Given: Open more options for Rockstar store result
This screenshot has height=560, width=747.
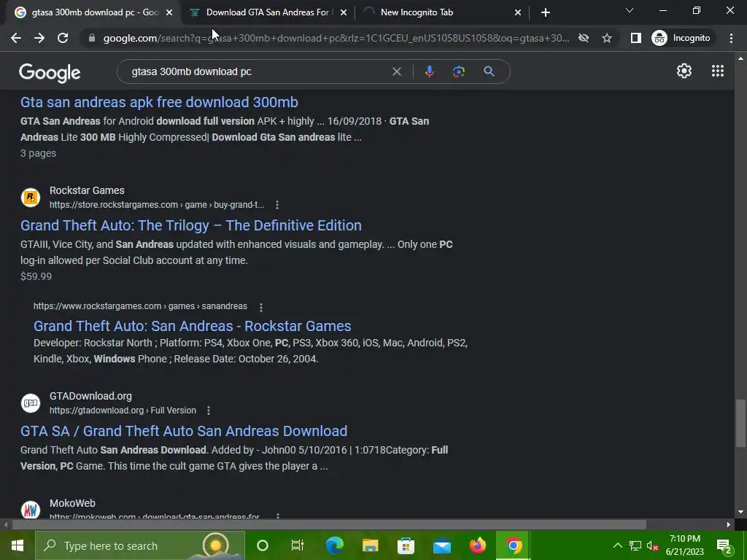Looking at the screenshot, I should point(276,205).
